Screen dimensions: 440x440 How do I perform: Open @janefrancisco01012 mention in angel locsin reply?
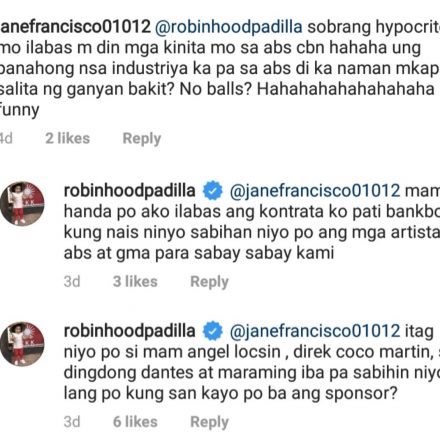(x=314, y=332)
